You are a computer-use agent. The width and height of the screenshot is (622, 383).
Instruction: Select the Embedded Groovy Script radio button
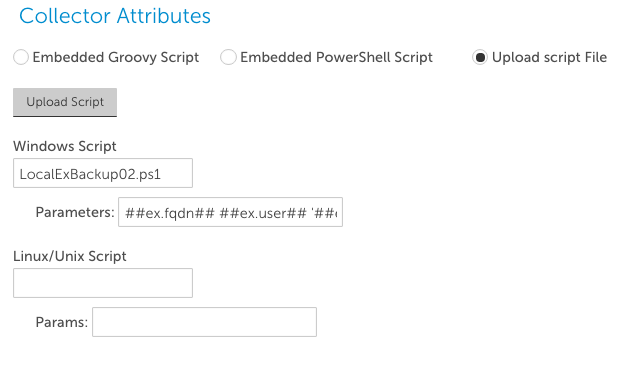tap(21, 57)
